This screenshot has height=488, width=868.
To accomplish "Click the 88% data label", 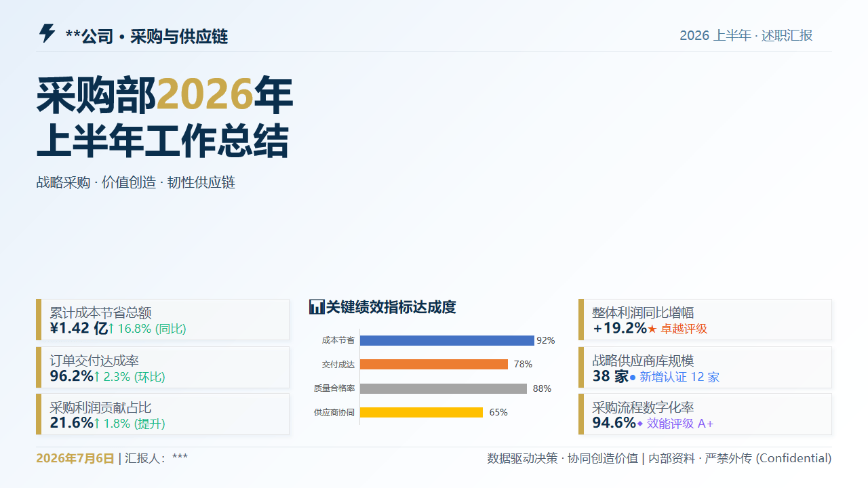I will point(542,388).
